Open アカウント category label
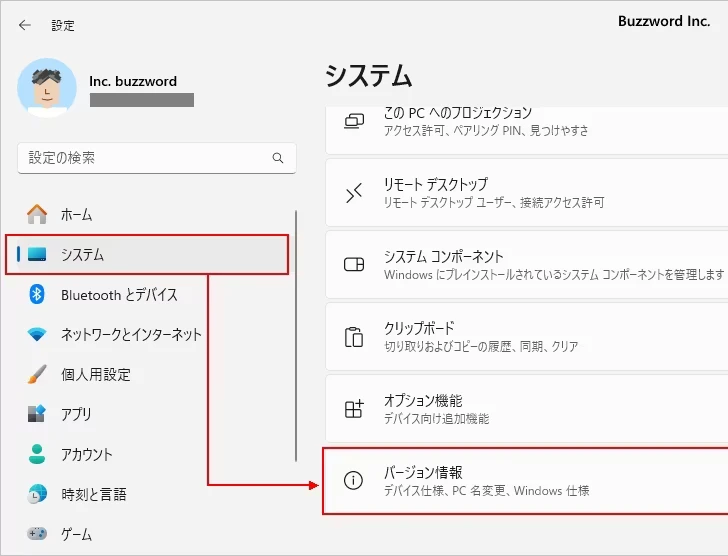This screenshot has height=556, width=728. coord(86,454)
